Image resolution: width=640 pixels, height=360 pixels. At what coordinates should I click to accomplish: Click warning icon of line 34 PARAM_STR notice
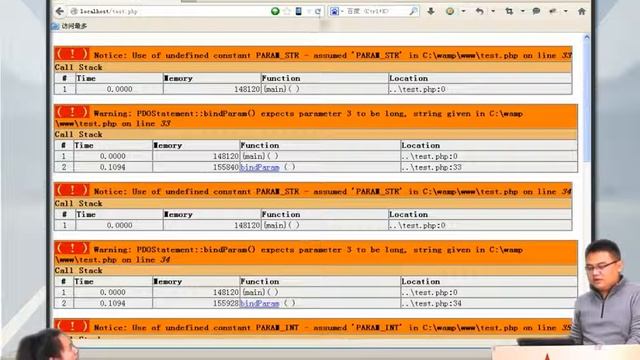(72, 190)
